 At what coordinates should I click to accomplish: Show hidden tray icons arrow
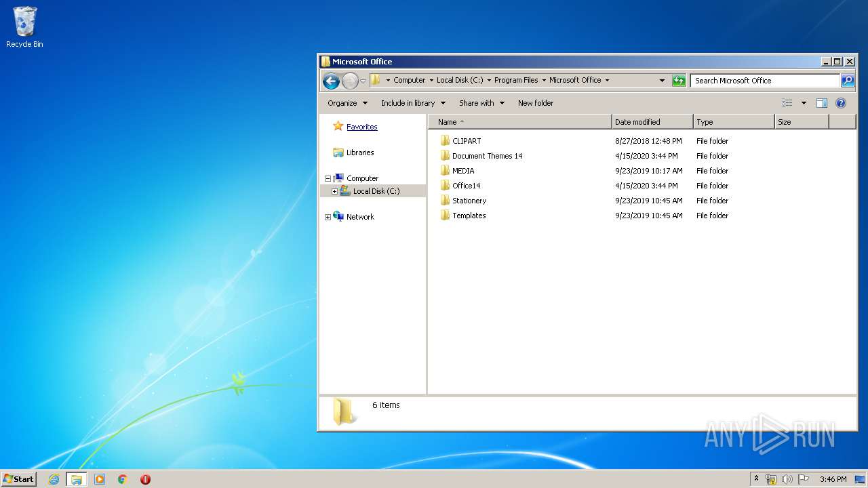click(757, 479)
